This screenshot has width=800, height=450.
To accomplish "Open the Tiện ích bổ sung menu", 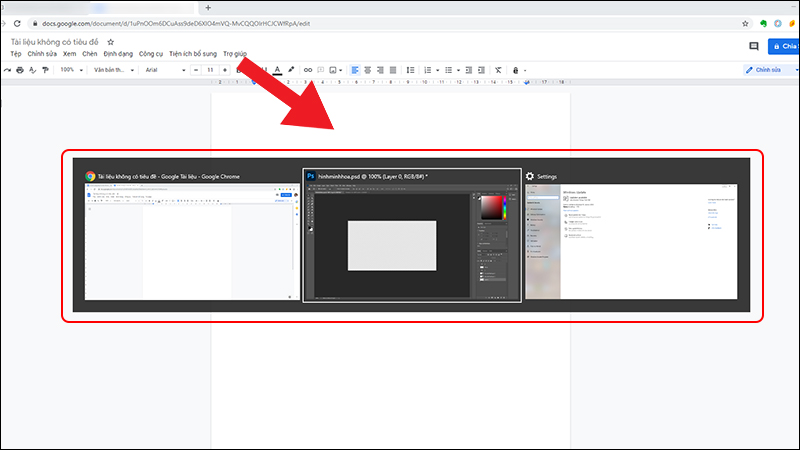I will click(x=193, y=53).
